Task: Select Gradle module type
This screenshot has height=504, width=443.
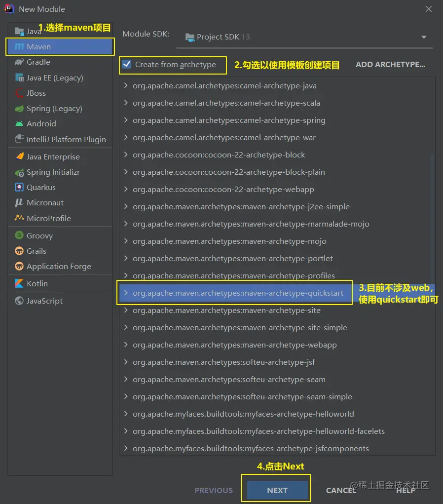Action: (x=60, y=62)
